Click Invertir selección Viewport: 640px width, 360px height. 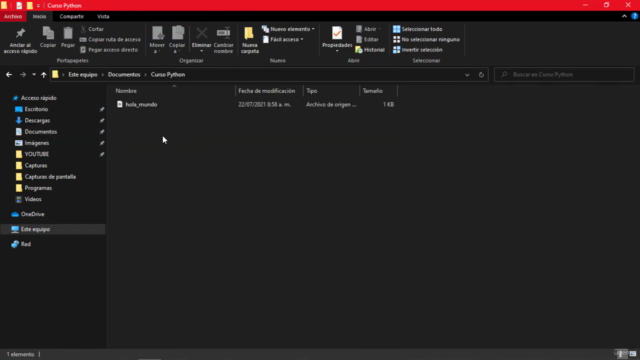418,49
